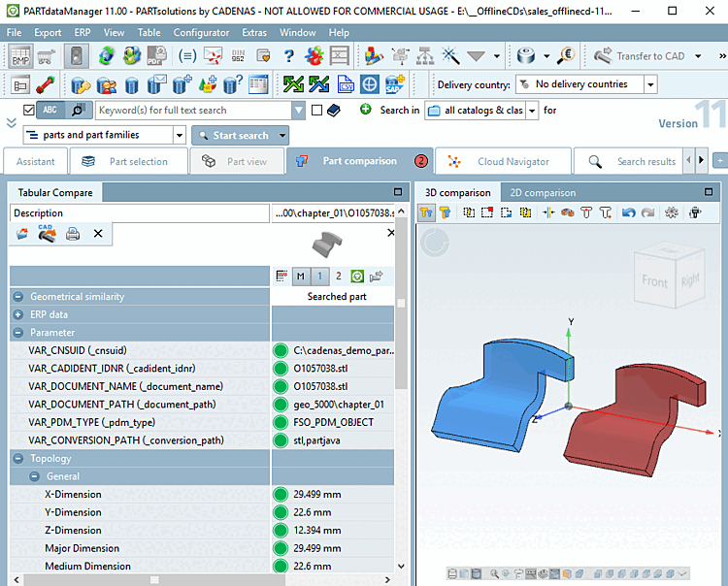Image resolution: width=728 pixels, height=586 pixels.
Task: Collapse the Geometrical similarity section
Action: pyautogui.click(x=17, y=297)
